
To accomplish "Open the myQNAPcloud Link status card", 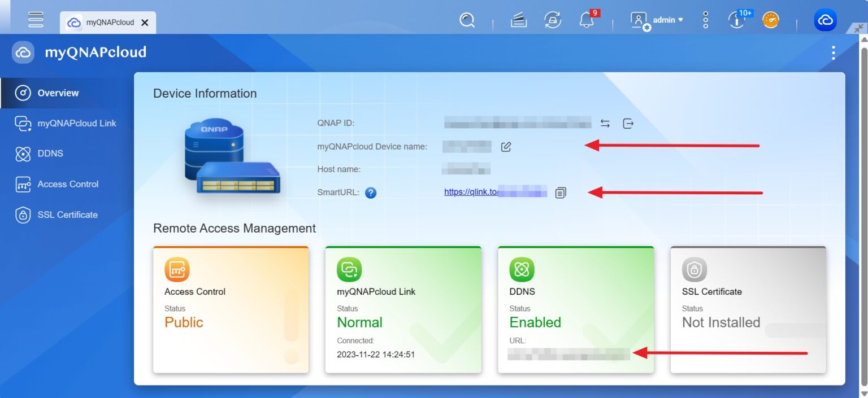I will point(403,309).
